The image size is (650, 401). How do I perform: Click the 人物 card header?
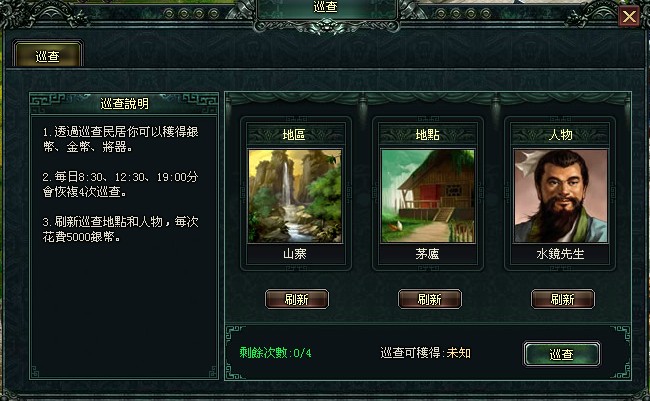point(560,134)
